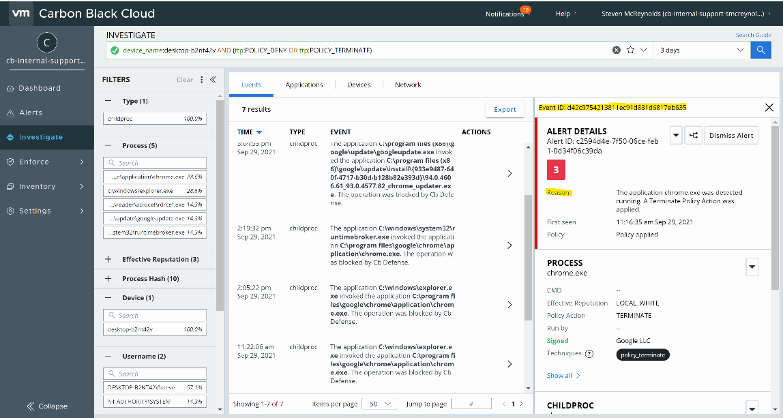Screen dimensions: 783x418
Task: Click Techniques help question icon
Action: tap(589, 354)
